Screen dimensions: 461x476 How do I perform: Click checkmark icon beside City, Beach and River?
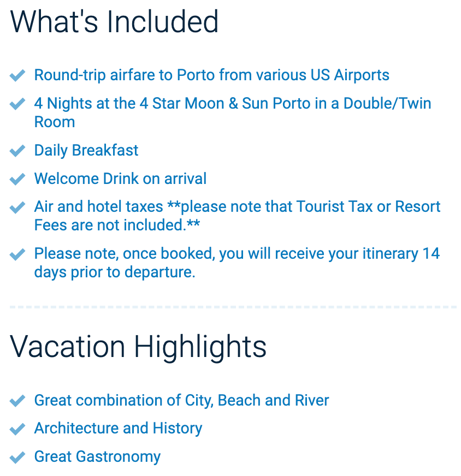(17, 401)
